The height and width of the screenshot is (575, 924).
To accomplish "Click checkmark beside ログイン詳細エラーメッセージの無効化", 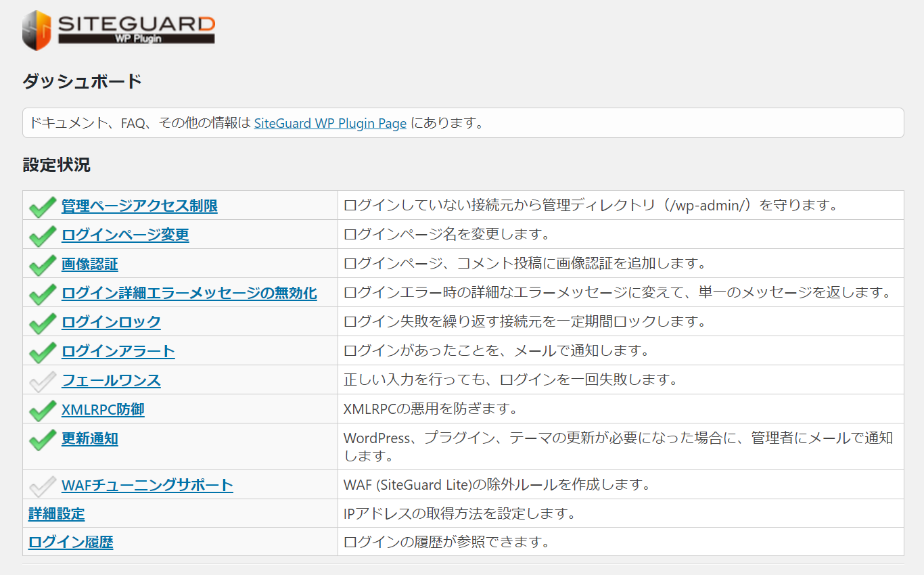I will 43,294.
